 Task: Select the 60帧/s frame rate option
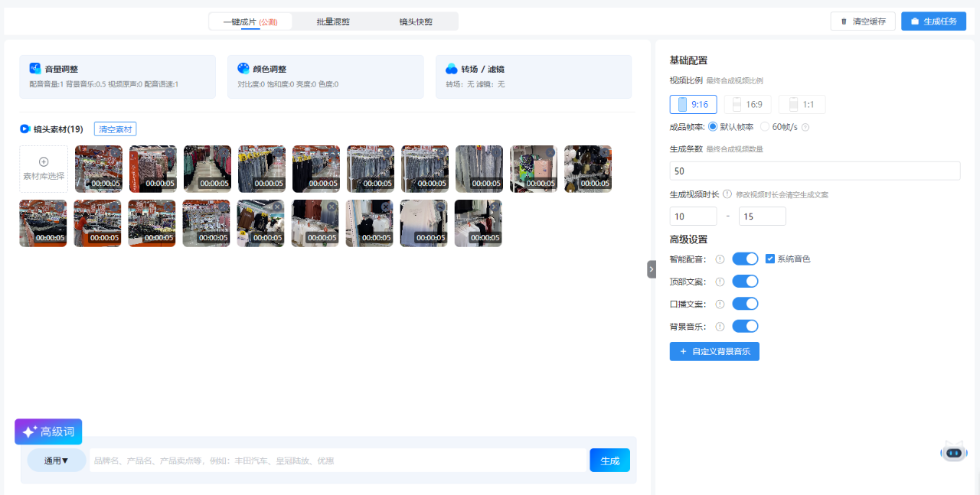pos(765,127)
